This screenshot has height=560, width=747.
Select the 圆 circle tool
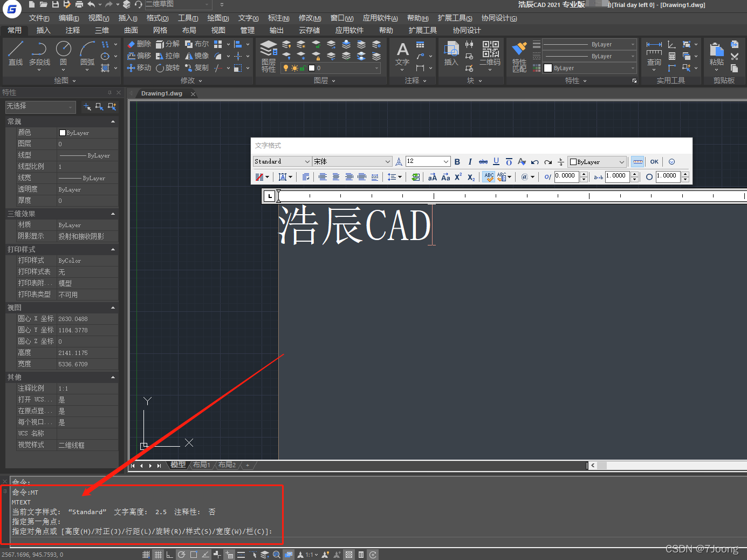[x=63, y=53]
